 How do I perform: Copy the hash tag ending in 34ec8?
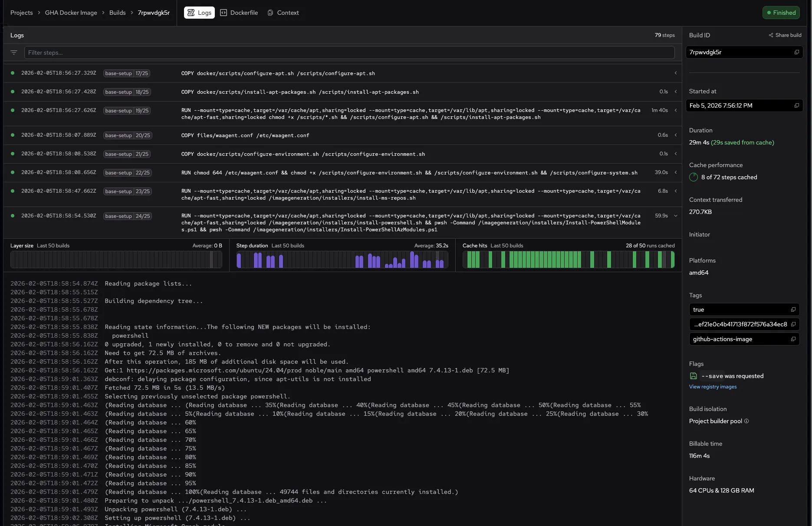point(793,324)
